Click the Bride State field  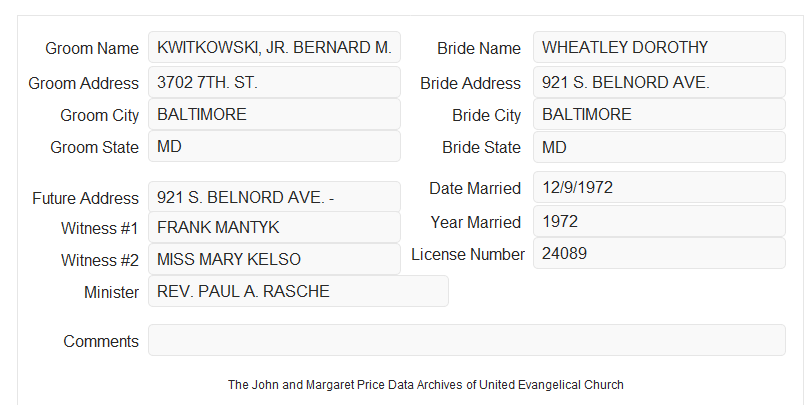tap(659, 147)
